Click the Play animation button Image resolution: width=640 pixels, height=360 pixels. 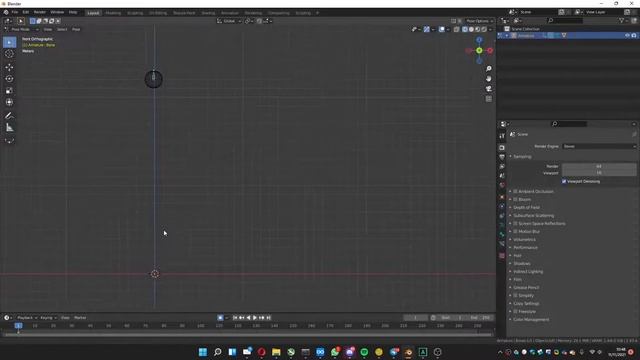(255, 318)
